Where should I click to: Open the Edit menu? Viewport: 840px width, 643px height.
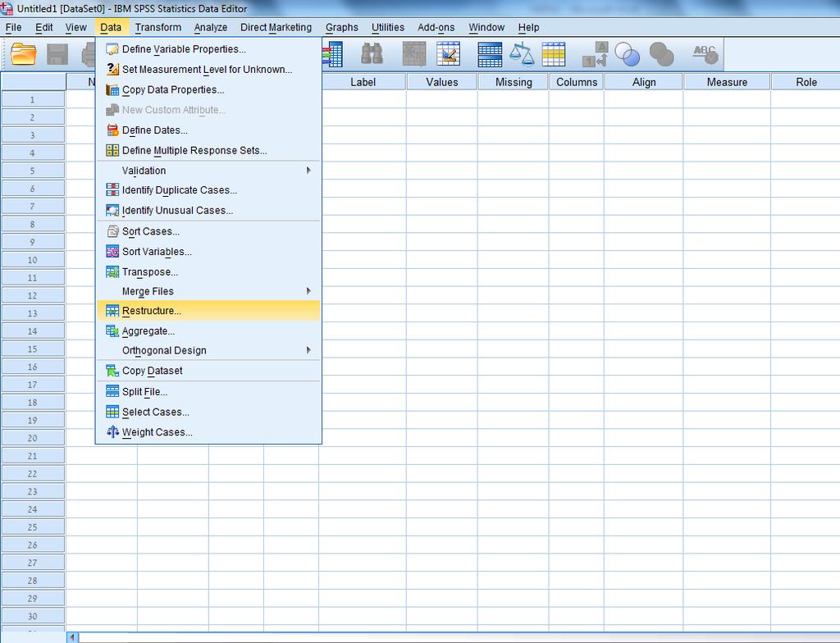click(x=44, y=27)
